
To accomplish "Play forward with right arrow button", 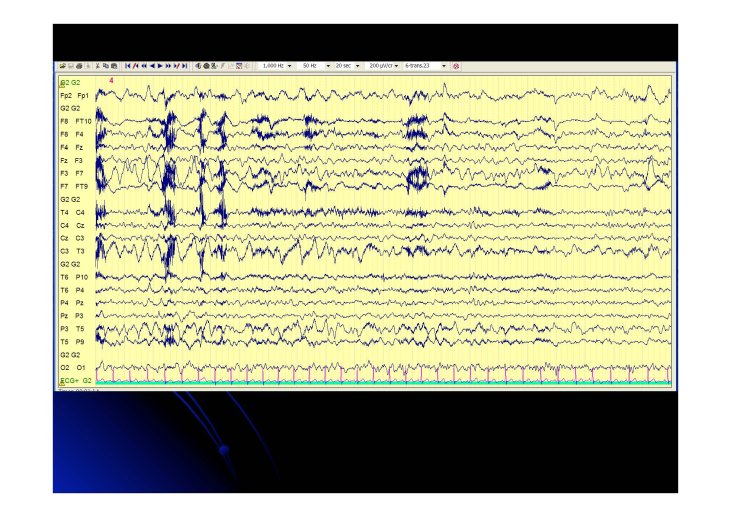I will tap(160, 66).
